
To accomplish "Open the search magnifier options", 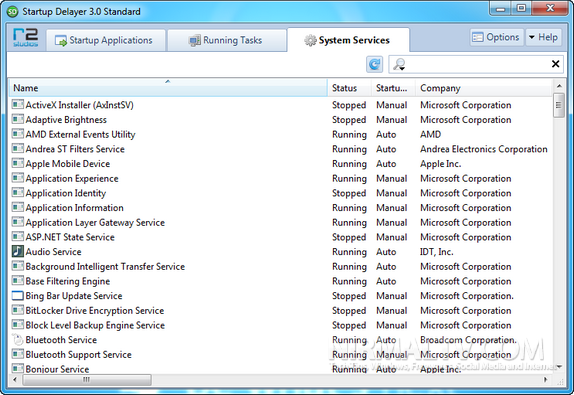I will click(x=399, y=64).
